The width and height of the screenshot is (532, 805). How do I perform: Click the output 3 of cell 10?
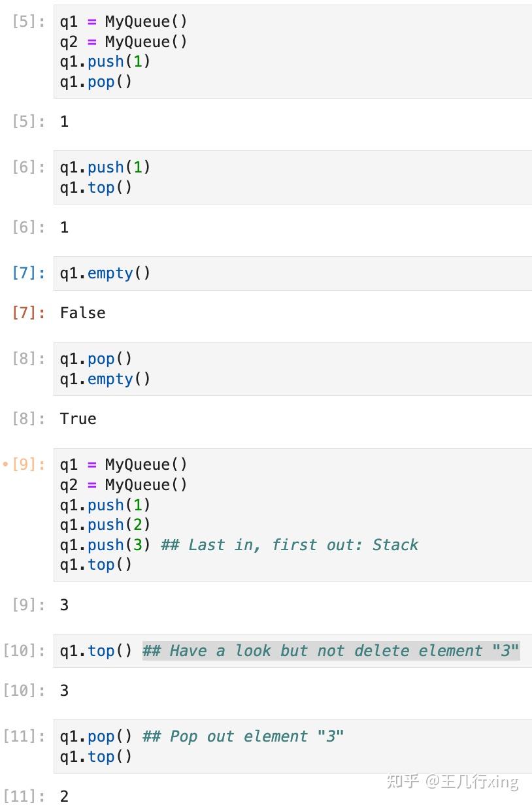click(x=64, y=691)
